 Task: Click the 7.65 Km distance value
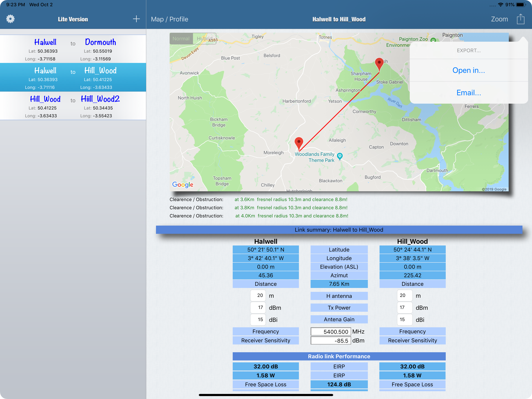pyautogui.click(x=339, y=284)
